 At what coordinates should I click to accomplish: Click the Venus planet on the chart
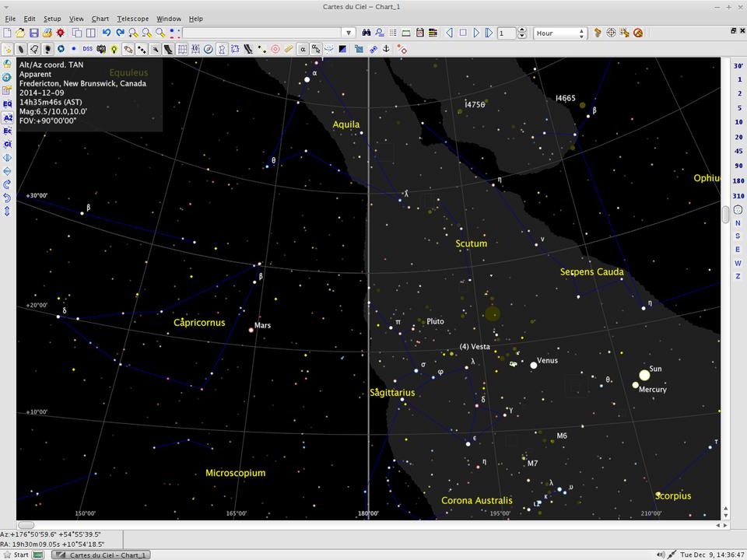click(534, 365)
